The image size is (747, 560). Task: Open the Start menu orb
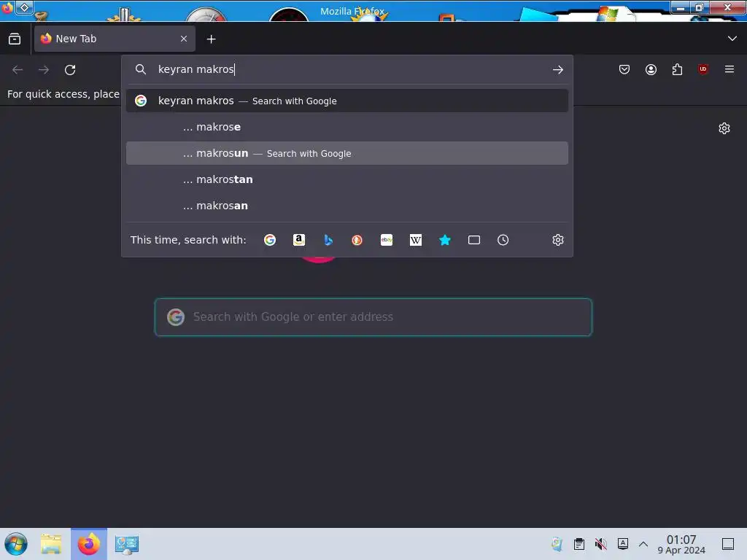(16, 544)
